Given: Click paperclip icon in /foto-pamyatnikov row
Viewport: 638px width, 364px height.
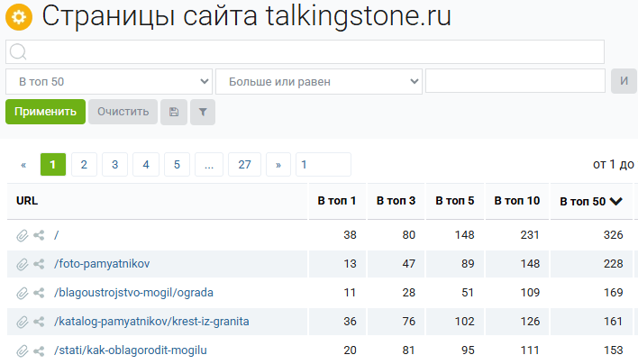Looking at the screenshot, I should (x=23, y=264).
